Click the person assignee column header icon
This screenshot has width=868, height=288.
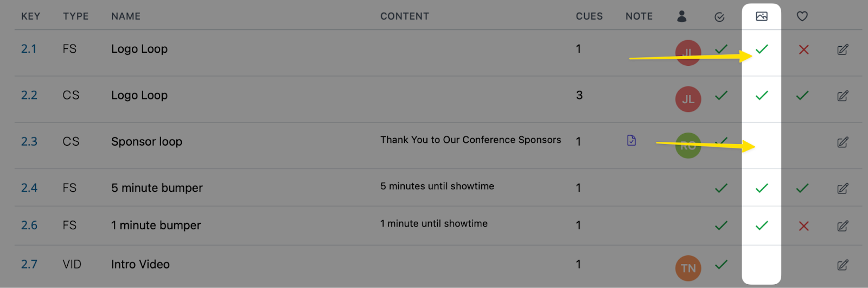pos(682,16)
